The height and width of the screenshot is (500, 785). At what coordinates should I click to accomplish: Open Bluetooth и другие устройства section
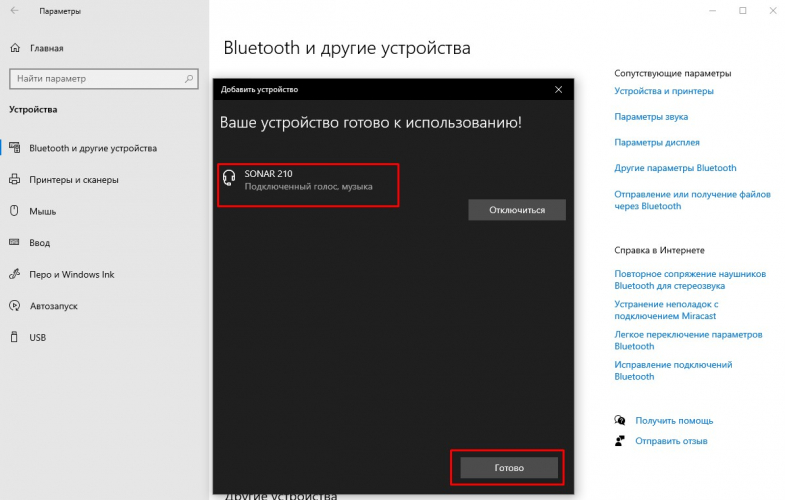click(93, 148)
